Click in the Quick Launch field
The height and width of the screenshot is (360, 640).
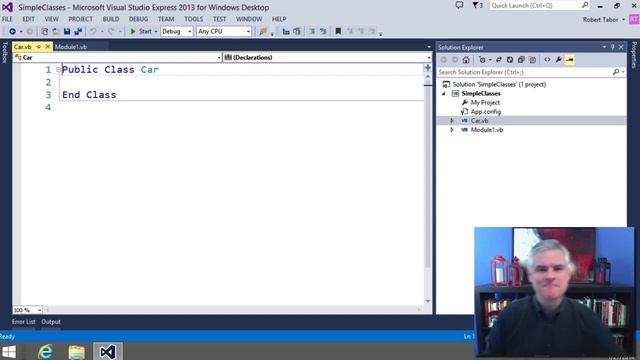click(x=535, y=5)
